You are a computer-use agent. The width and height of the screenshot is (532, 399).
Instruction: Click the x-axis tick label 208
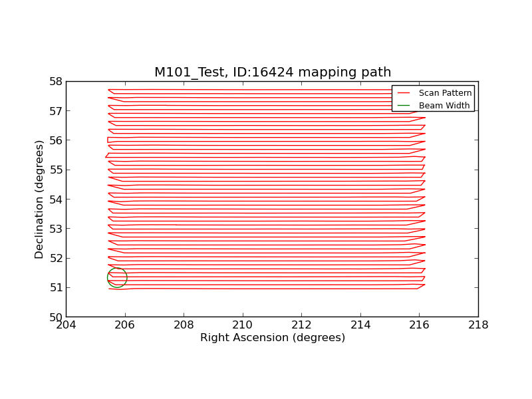(x=184, y=325)
